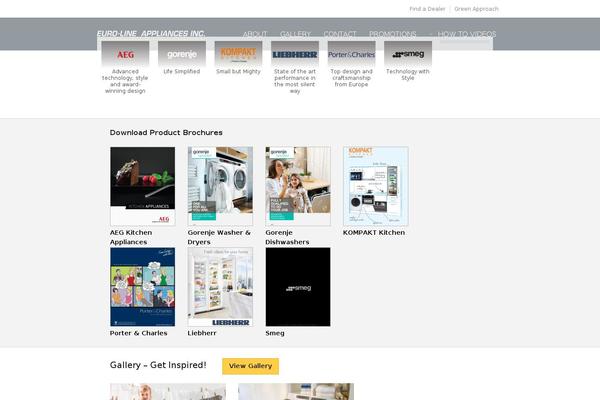Click the 'Life Simplified' Gorenje tagline
The image size is (600, 400).
pyautogui.click(x=182, y=72)
